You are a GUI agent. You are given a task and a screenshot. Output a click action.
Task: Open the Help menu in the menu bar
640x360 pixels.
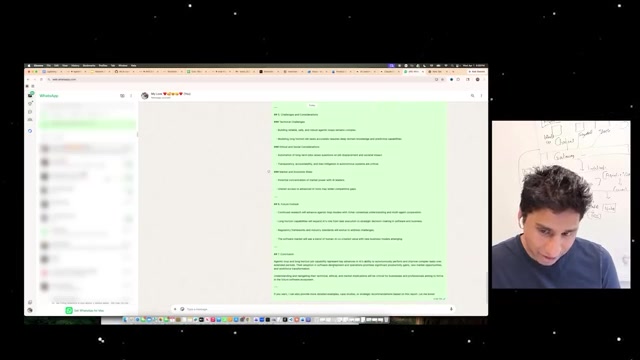click(133, 65)
